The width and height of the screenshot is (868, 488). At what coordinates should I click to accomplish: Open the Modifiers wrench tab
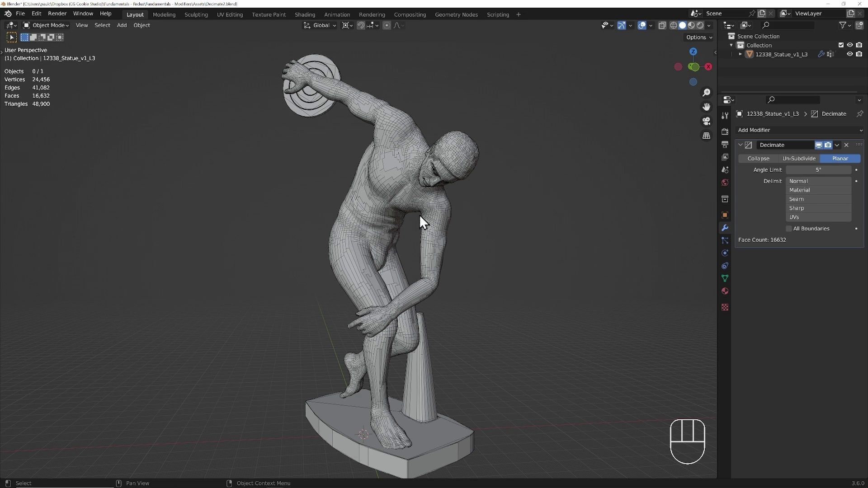725,228
